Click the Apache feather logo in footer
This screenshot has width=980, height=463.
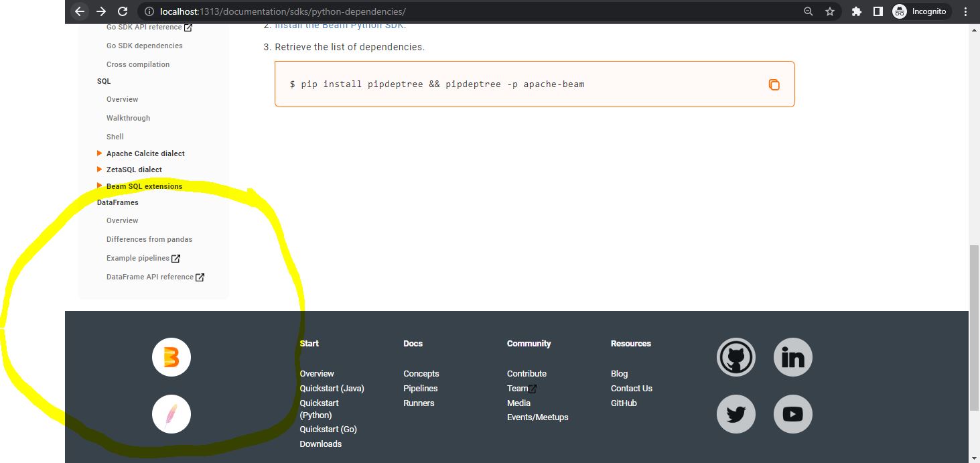(171, 414)
